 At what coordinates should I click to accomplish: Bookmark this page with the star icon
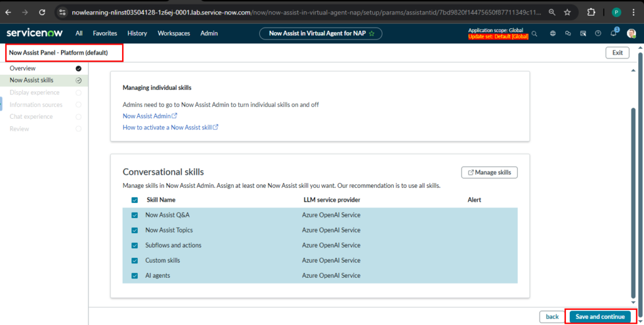567,12
